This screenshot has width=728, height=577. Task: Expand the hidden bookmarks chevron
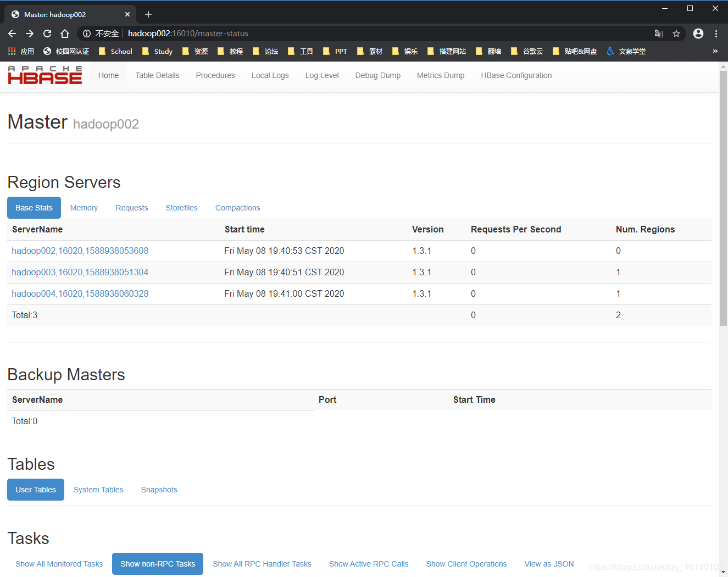pyautogui.click(x=715, y=51)
